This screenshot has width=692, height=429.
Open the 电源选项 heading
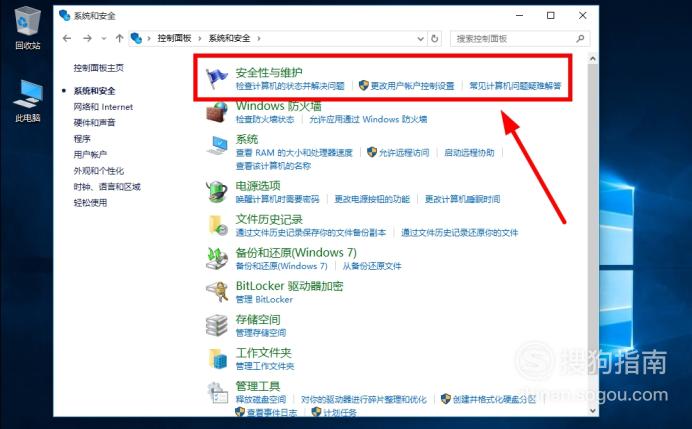pos(258,186)
